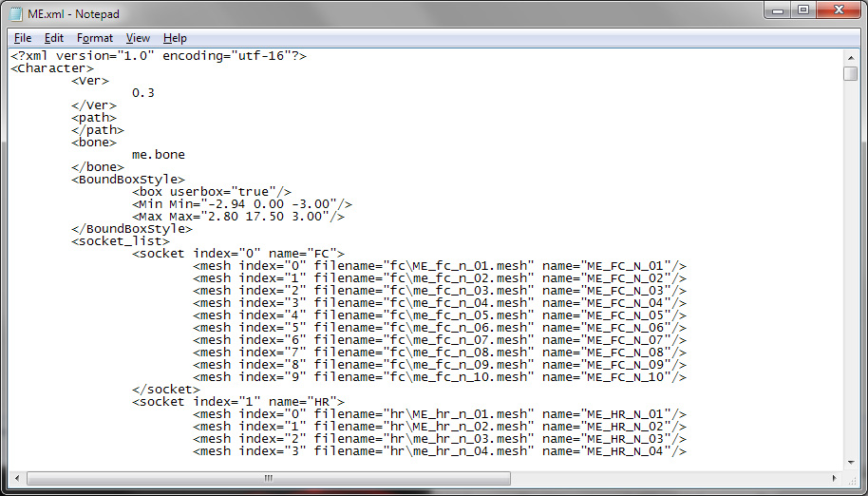
Task: Maximize the Notepad window
Action: (x=802, y=10)
